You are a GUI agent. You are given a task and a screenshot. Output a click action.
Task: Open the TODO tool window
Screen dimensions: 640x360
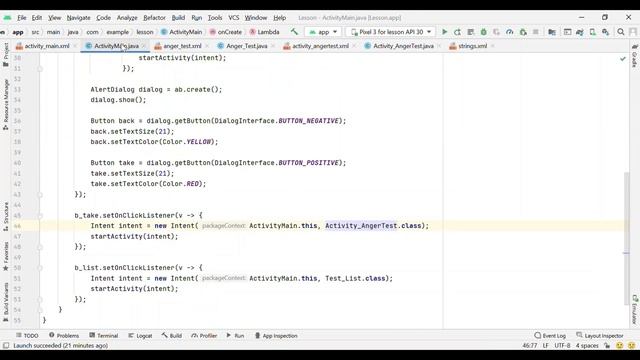pos(27,336)
